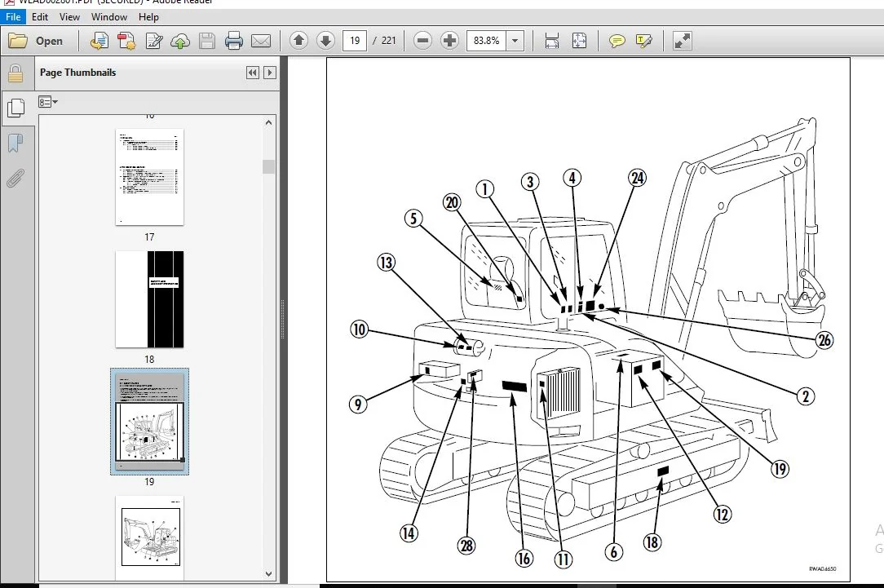884x588 pixels.
Task: Open the Window menu
Action: [x=108, y=17]
